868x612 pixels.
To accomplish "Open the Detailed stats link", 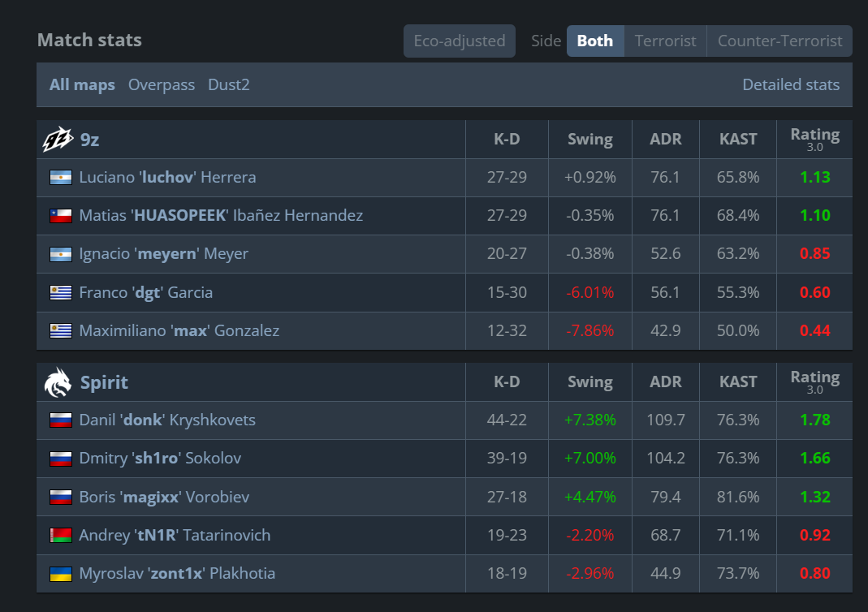I will (791, 84).
